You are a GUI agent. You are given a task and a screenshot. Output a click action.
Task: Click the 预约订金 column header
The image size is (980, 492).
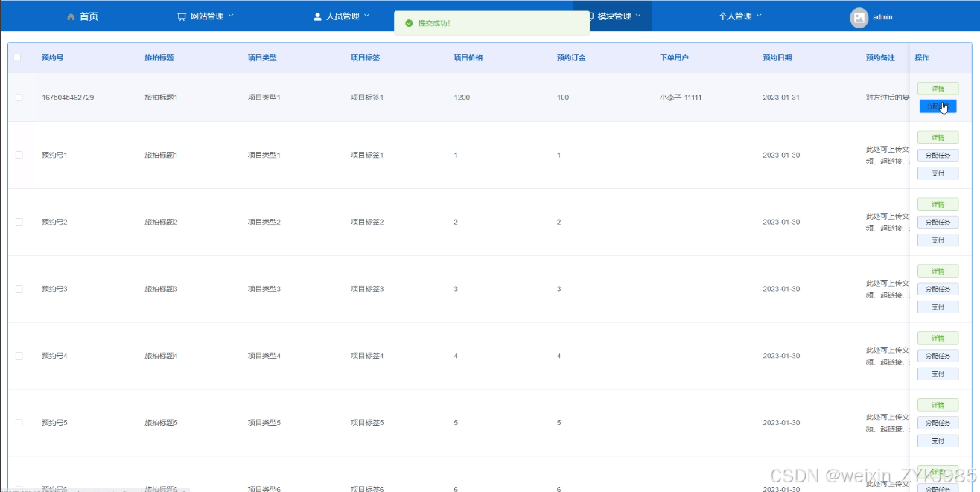(x=571, y=57)
